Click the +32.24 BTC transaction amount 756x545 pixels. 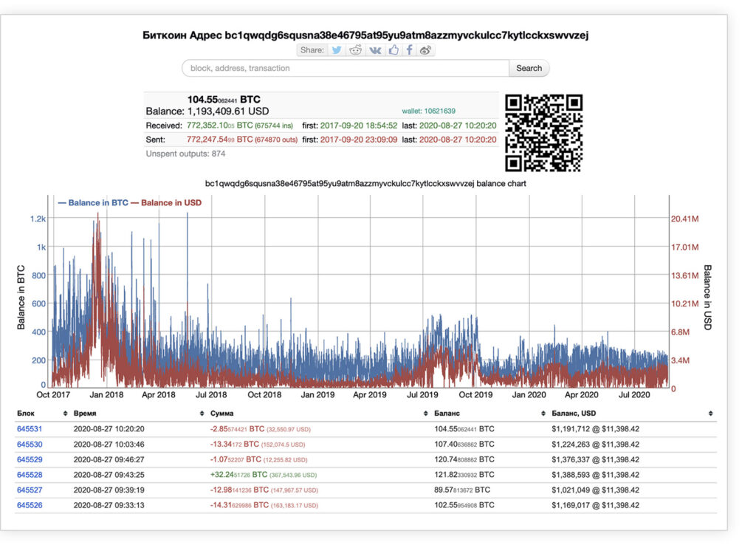pos(238,475)
